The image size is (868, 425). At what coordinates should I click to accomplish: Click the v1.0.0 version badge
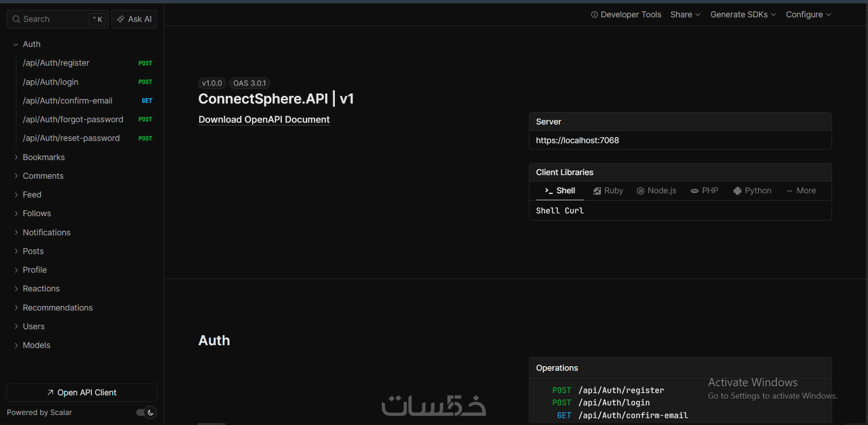point(212,83)
